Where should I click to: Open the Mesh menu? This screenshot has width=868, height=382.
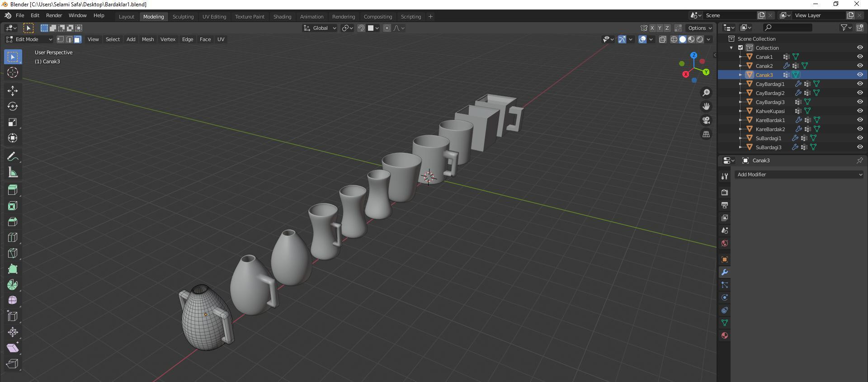(x=148, y=39)
